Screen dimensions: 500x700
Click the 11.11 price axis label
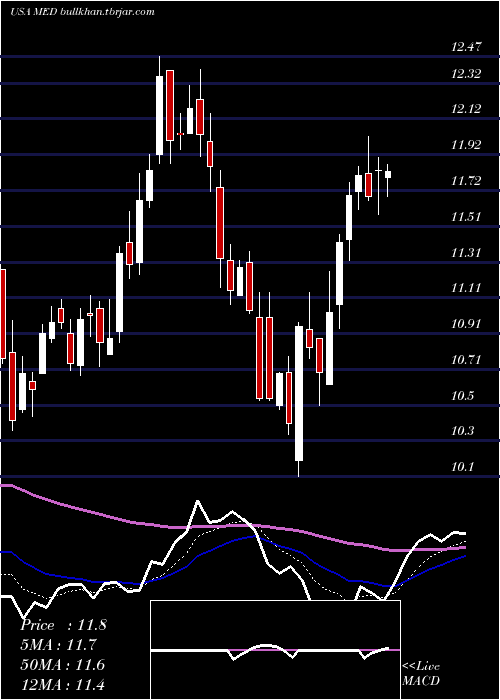[466, 288]
